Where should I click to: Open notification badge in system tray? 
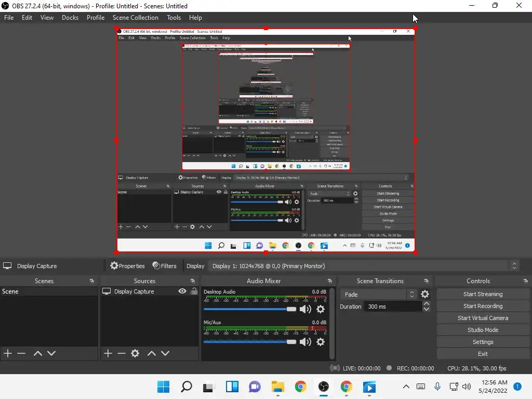517,387
